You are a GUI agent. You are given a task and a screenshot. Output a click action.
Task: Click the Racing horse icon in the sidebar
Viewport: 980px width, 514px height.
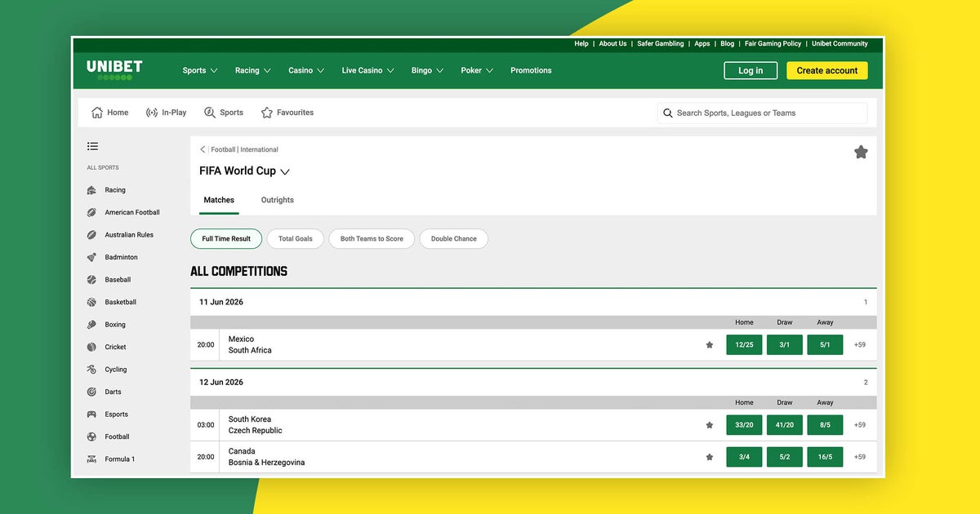pos(91,190)
